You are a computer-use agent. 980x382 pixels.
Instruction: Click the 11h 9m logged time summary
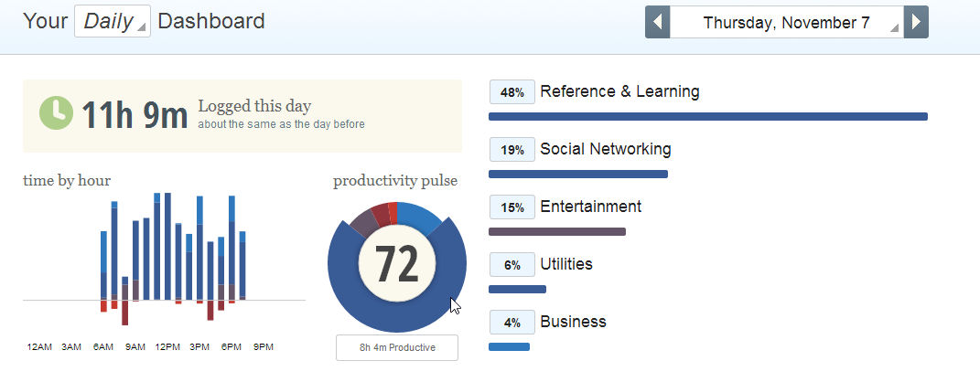pyautogui.click(x=135, y=115)
